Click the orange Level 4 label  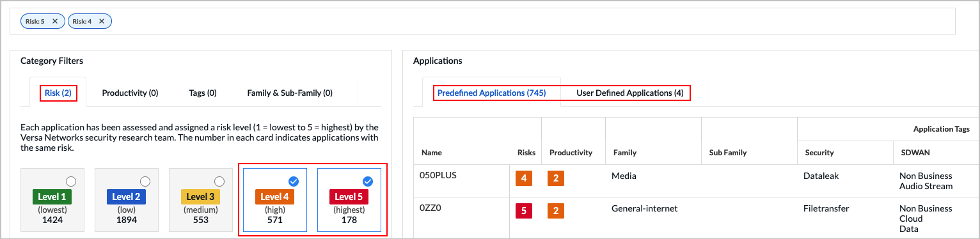pyautogui.click(x=275, y=197)
